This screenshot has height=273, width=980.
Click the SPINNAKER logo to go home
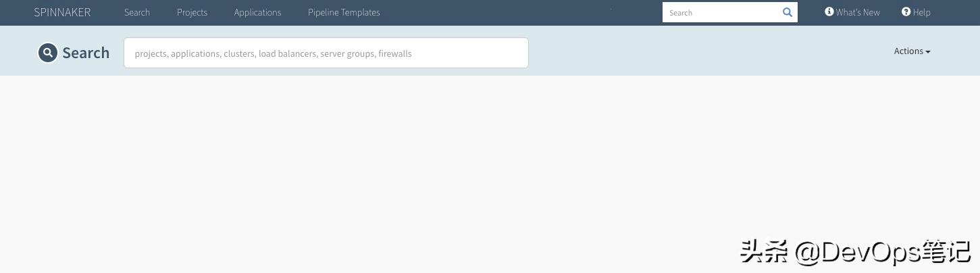click(62, 12)
